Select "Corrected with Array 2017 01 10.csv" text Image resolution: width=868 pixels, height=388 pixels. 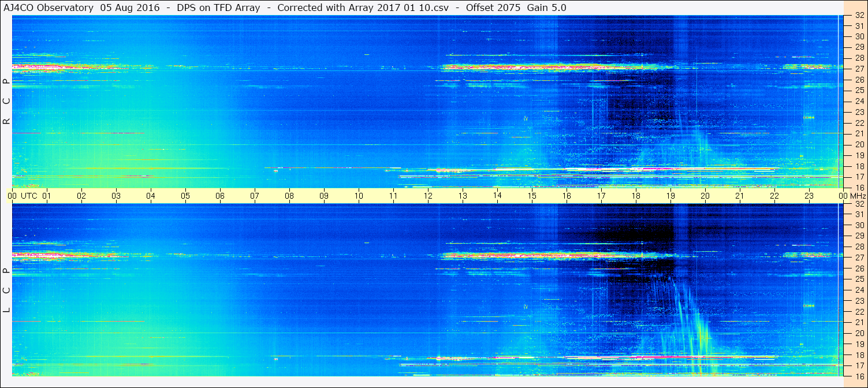point(363,8)
